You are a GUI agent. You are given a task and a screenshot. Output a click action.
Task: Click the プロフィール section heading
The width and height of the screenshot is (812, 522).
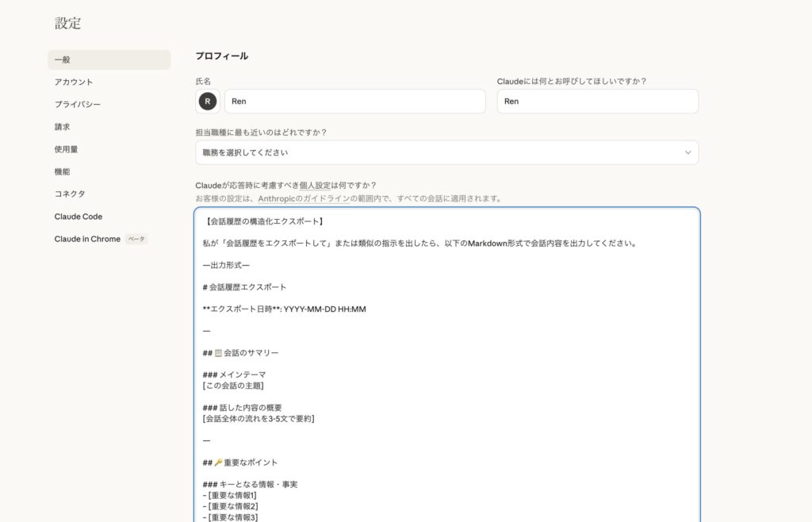point(222,56)
